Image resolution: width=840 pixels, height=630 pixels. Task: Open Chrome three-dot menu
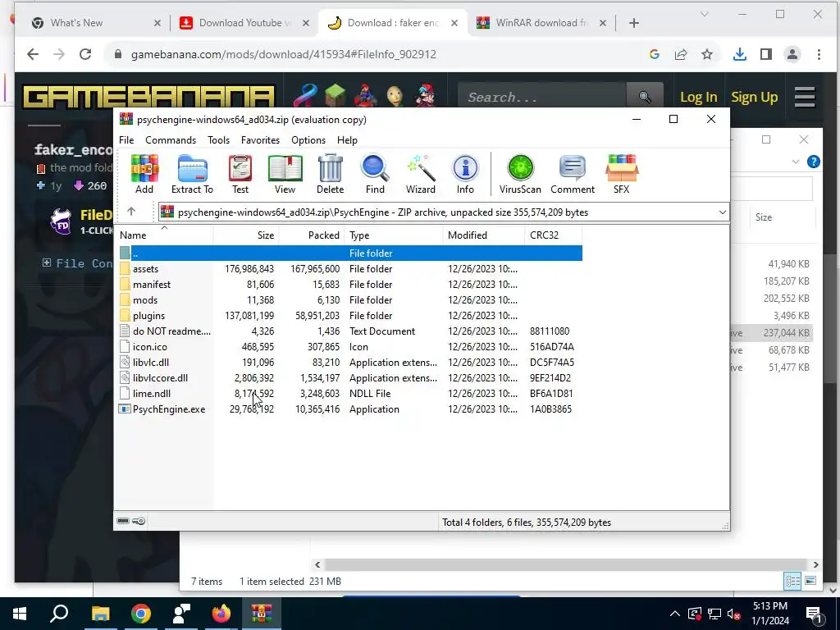[x=819, y=54]
